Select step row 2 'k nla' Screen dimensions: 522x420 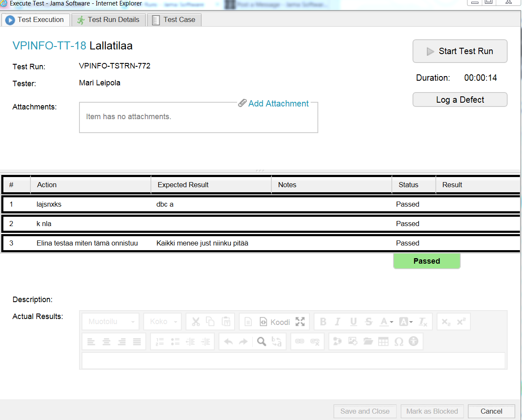click(261, 224)
